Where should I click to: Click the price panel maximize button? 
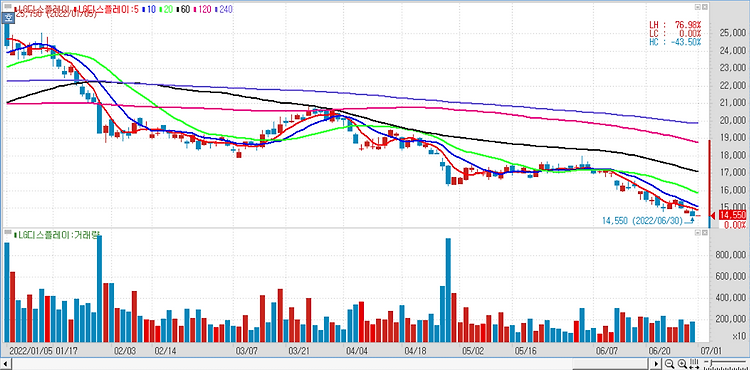pos(704,7)
